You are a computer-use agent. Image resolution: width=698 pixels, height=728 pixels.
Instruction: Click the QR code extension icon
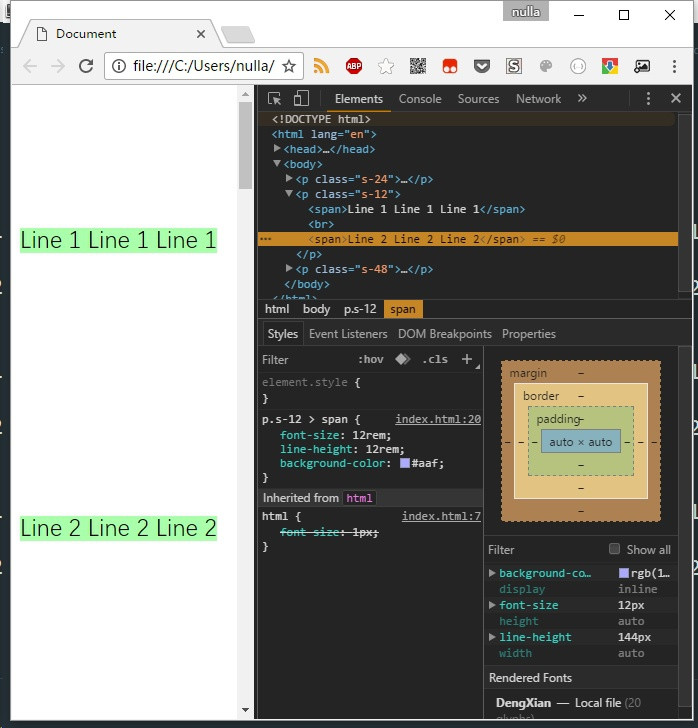[417, 66]
